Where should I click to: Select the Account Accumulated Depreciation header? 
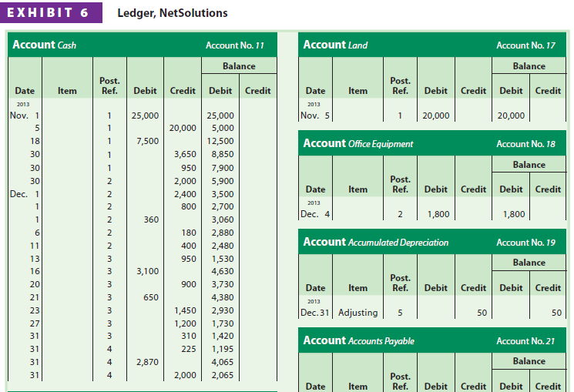(x=375, y=242)
